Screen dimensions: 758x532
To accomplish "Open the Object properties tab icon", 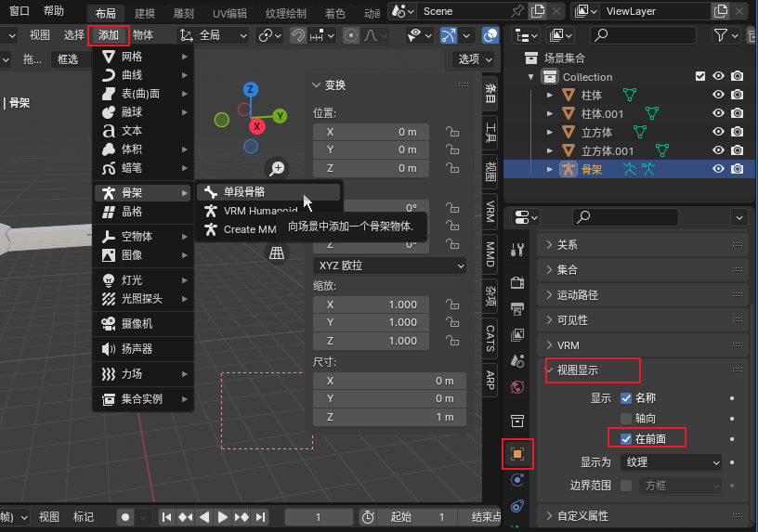I will tap(517, 454).
